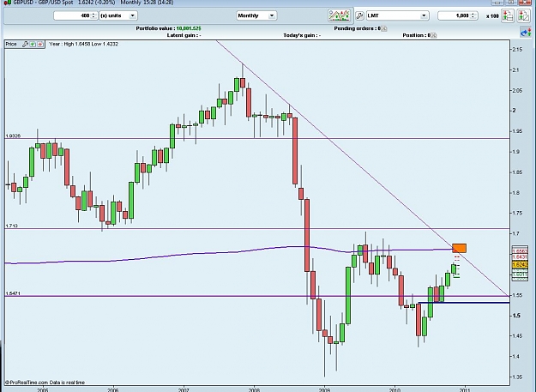536x392 pixels.
Task: Click the 1.9326 horizontal line label
Action: [x=13, y=136]
